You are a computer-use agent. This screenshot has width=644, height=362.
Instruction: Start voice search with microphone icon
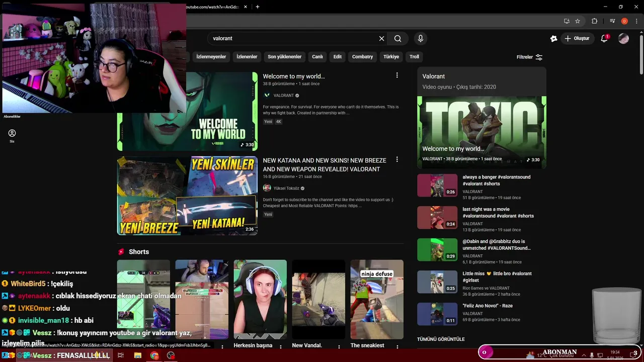point(421,39)
